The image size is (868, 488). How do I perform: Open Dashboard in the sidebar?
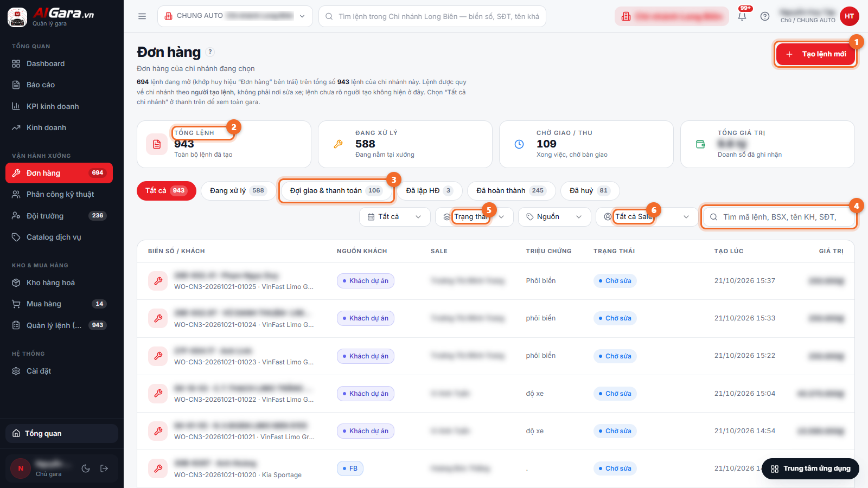tap(59, 63)
